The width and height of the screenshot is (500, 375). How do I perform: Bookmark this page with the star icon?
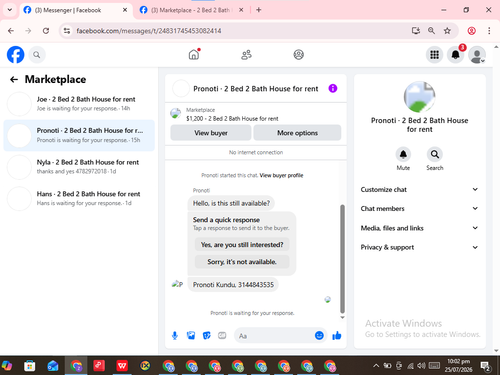coord(447,31)
